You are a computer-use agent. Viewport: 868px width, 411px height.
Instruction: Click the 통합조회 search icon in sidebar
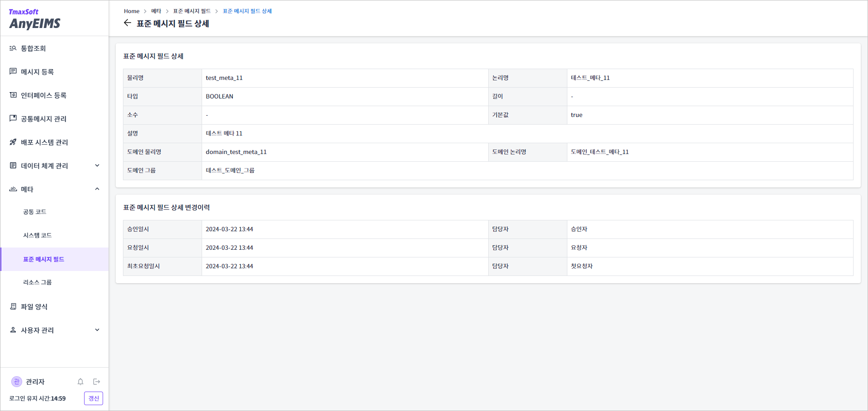(x=13, y=48)
